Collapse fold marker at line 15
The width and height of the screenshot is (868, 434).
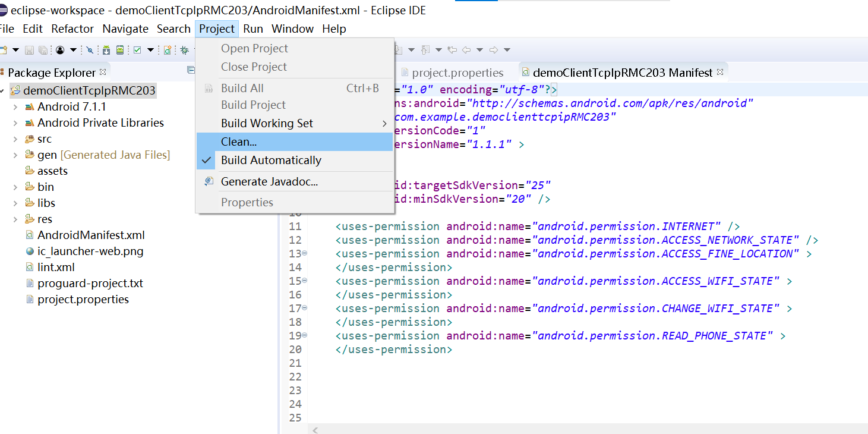pos(305,281)
